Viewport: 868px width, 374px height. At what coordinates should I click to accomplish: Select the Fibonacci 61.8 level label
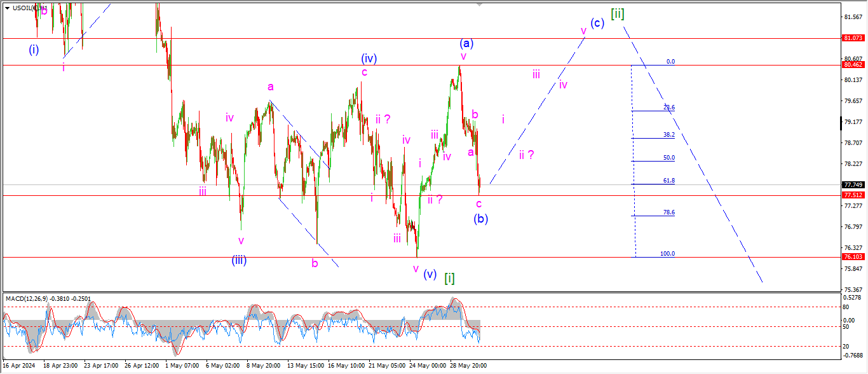tap(668, 181)
